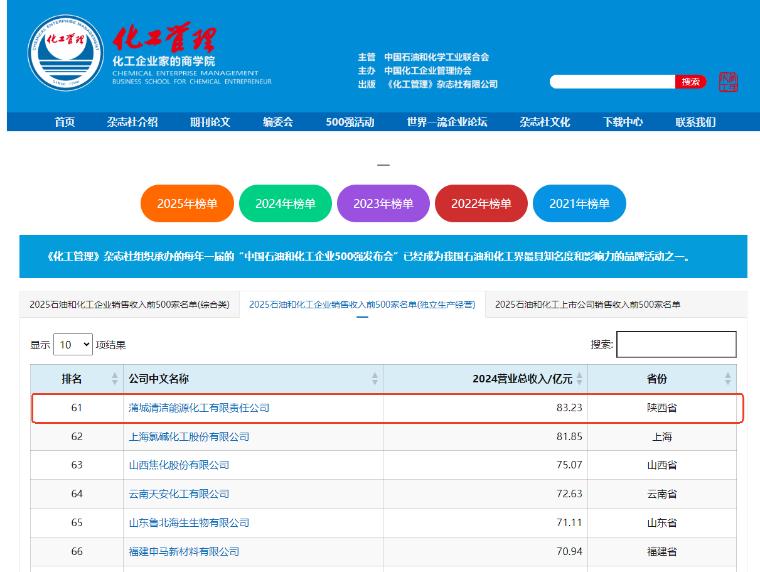Screen dimensions: 760x572
Task: Sort by 2024营业总收入 column arrows
Action: 579,379
